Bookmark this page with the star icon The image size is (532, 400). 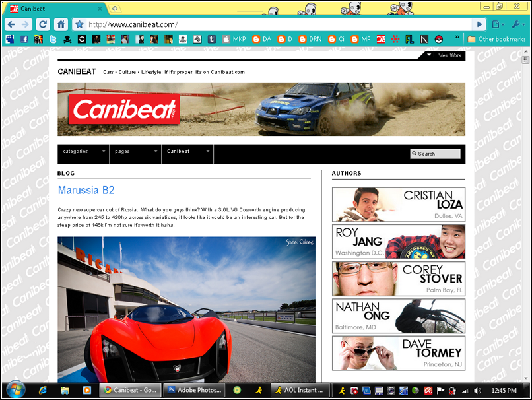(x=79, y=24)
